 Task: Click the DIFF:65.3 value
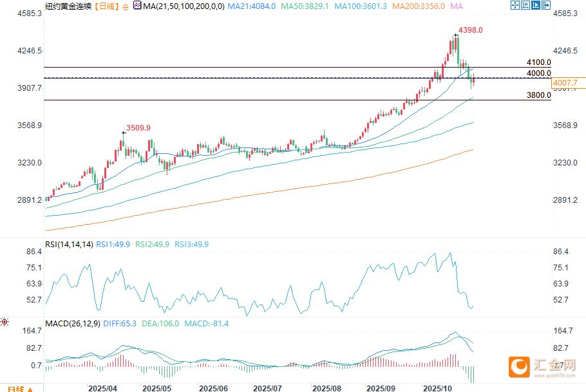[x=120, y=324]
